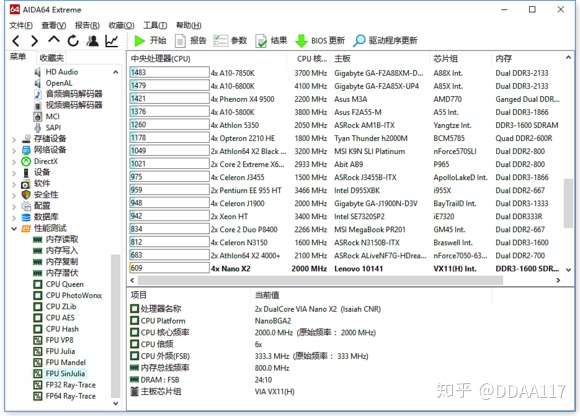This screenshot has width=580, height=416.
Task: Toggle checkbox next to CPU Platform
Action: (135, 321)
